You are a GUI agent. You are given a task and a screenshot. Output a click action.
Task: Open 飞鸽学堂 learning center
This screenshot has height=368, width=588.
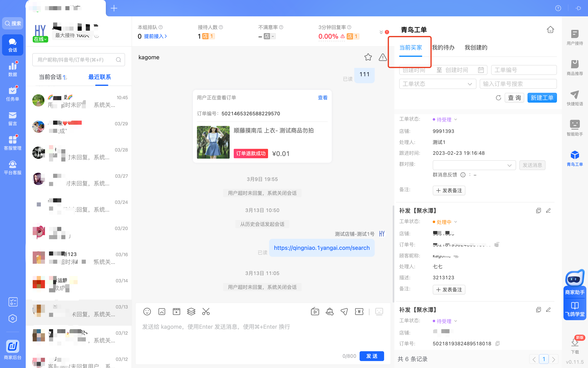[575, 309]
